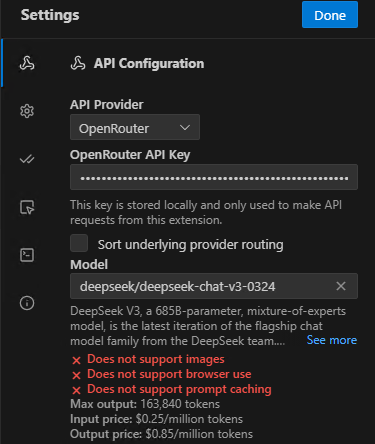Enable Sort underlying provider routing checkbox
Image resolution: width=375 pixels, height=444 pixels.
click(x=79, y=243)
